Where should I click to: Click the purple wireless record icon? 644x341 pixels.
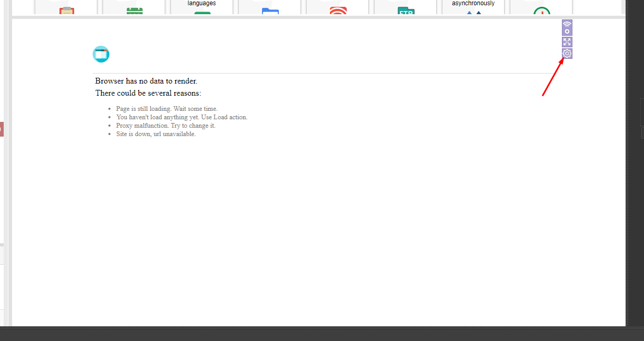[567, 27]
